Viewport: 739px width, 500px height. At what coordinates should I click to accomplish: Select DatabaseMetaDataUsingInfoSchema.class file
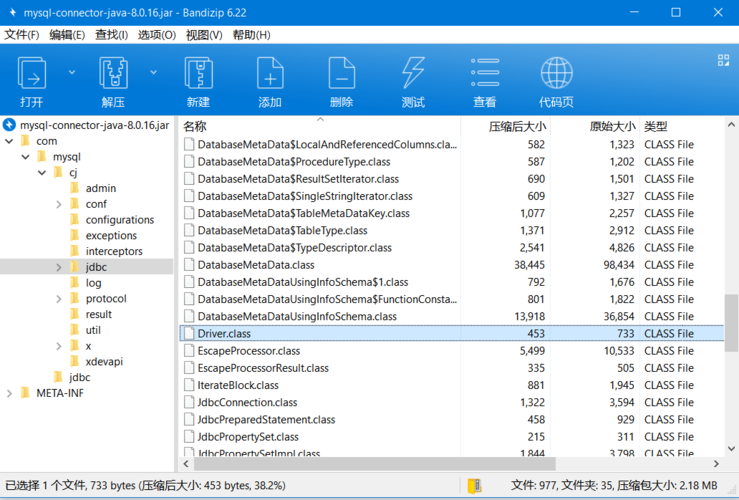click(296, 316)
